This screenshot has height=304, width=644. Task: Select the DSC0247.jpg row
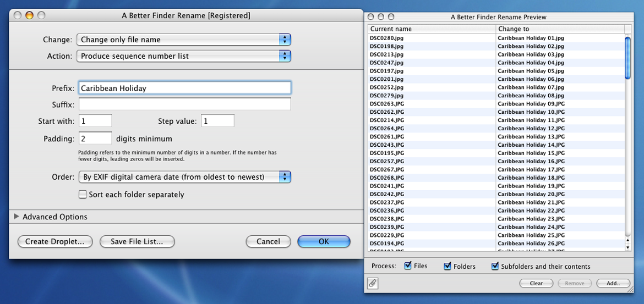pyautogui.click(x=496, y=63)
